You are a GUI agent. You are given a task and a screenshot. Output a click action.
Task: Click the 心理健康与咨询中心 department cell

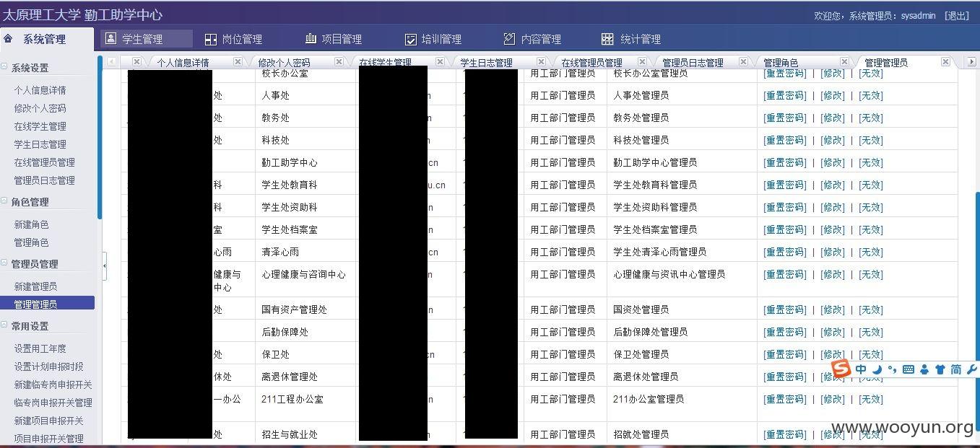pyautogui.click(x=306, y=280)
